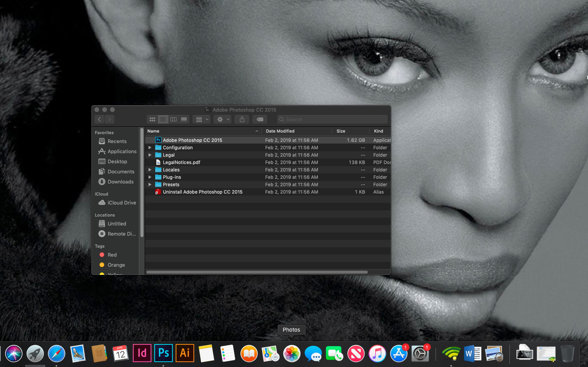Open Calendar from the Dock
Viewport: 588px width, 367px height.
coord(121,354)
